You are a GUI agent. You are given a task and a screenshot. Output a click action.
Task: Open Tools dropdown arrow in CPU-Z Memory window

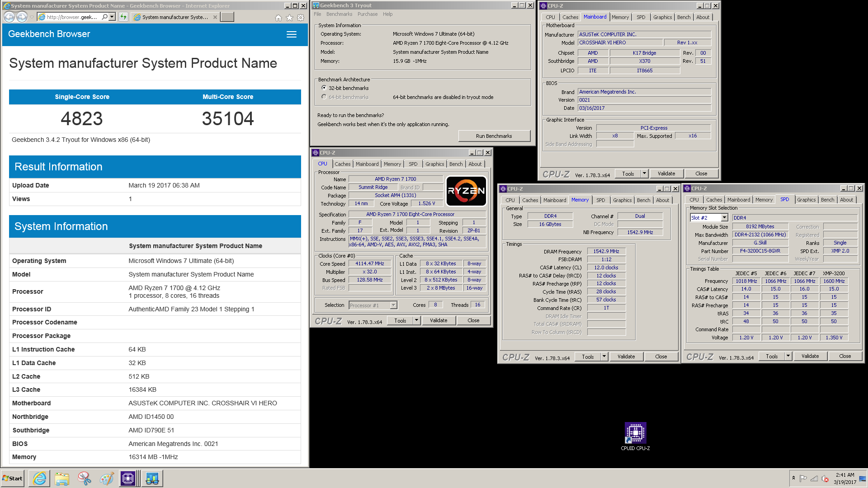[x=604, y=357]
